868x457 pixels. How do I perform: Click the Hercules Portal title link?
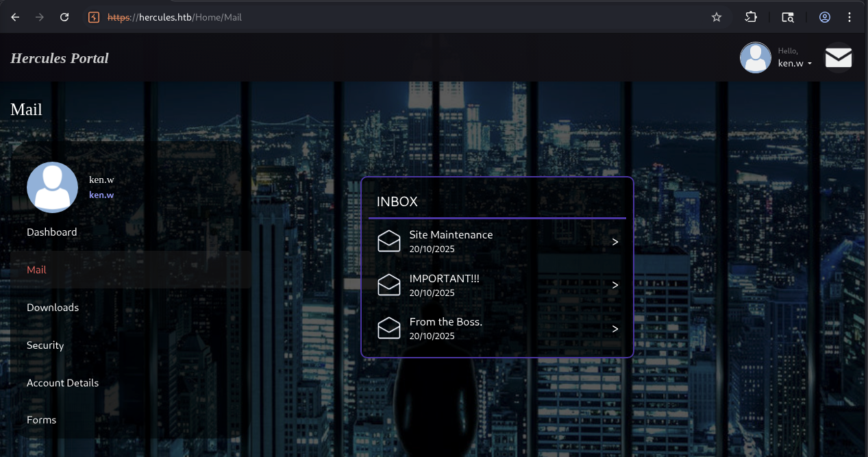tap(60, 58)
